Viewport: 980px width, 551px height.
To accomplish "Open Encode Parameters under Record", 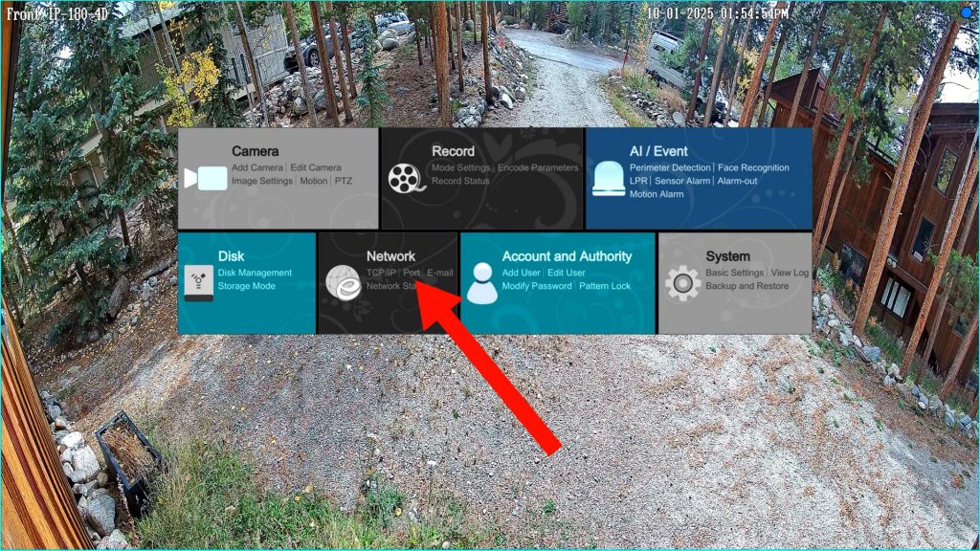I will click(x=538, y=167).
